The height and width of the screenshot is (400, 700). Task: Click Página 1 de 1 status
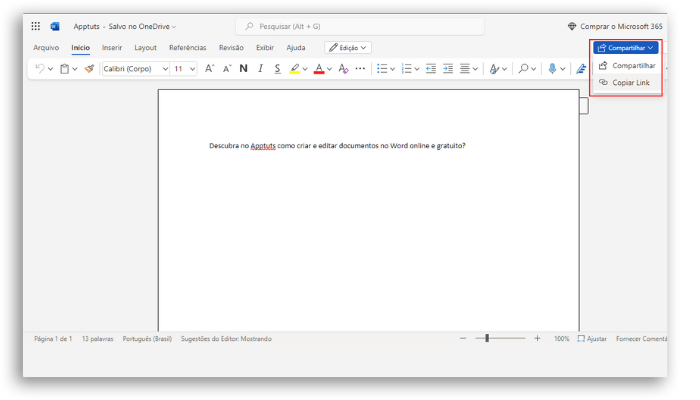(x=53, y=339)
